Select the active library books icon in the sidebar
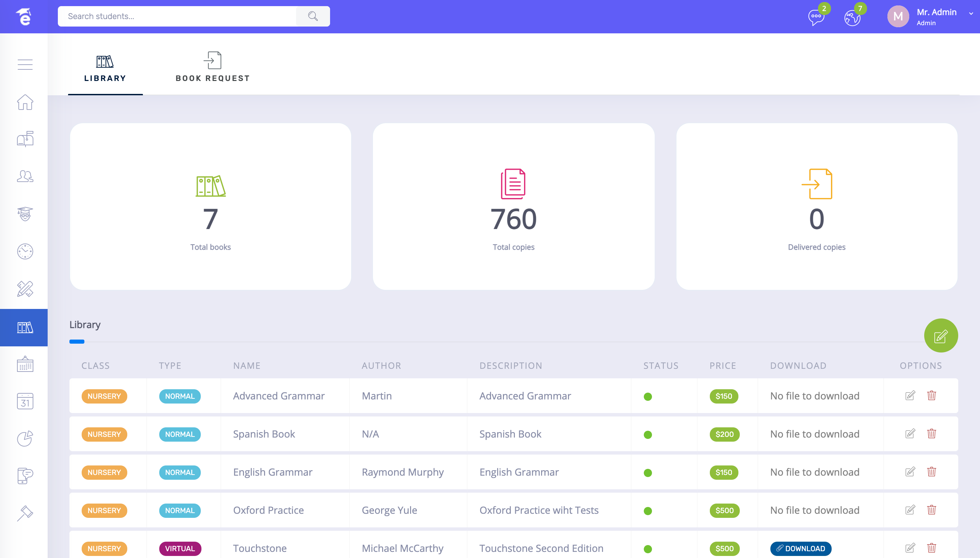The image size is (980, 558). click(24, 327)
